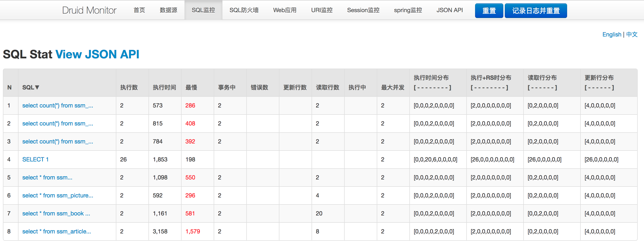644x249 pixels.
Task: Go to the JSON API tab
Action: pos(449,10)
